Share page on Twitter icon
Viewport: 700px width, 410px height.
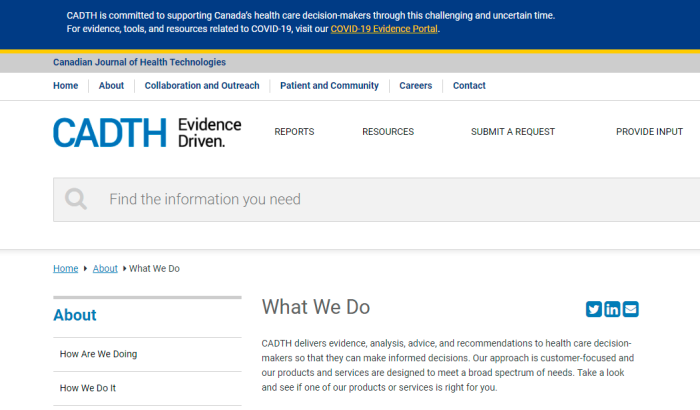tap(593, 309)
